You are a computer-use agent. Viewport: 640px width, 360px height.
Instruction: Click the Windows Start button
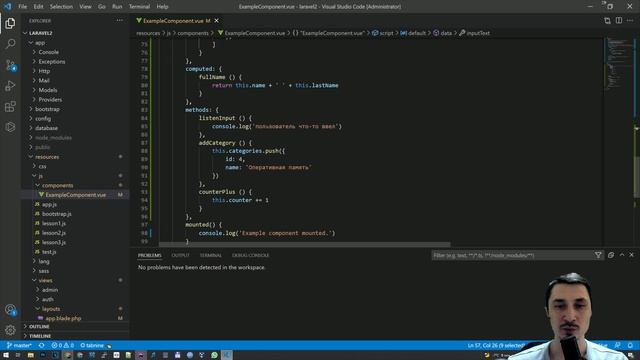[x=6, y=356]
